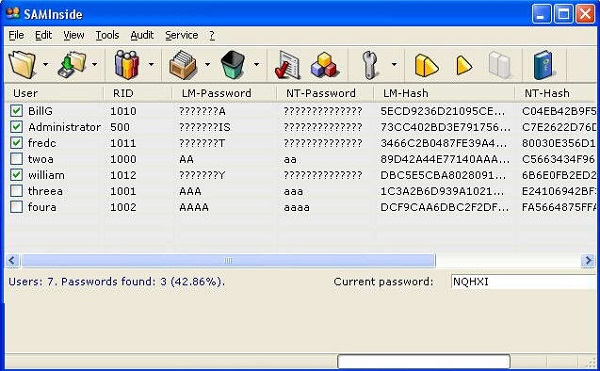Sort by the NT-Hash column header

556,93
